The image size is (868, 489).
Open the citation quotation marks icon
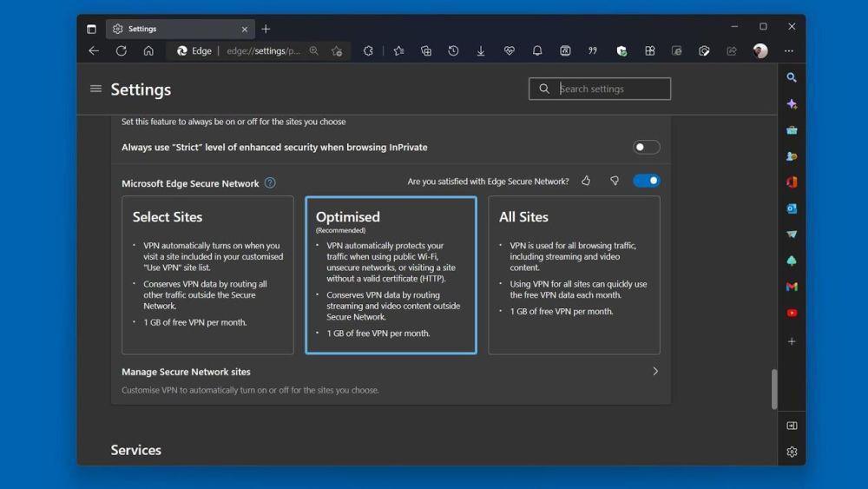click(x=593, y=51)
